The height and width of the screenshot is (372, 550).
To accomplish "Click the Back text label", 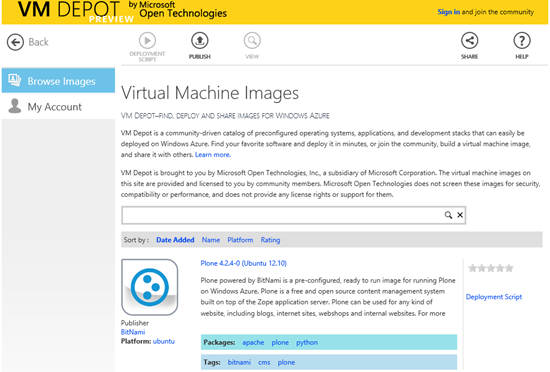I will (x=38, y=42).
